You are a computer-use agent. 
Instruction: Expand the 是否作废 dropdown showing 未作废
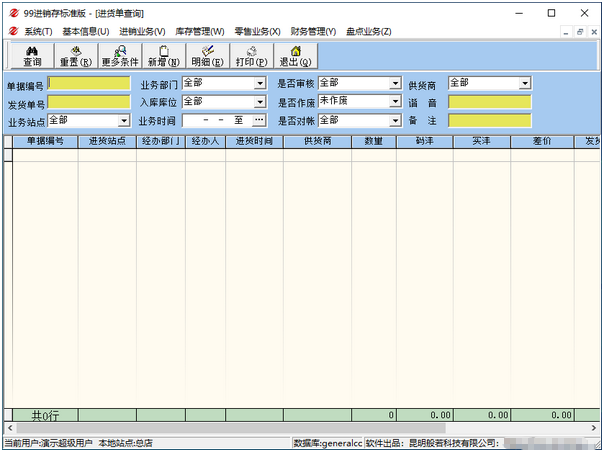click(395, 101)
